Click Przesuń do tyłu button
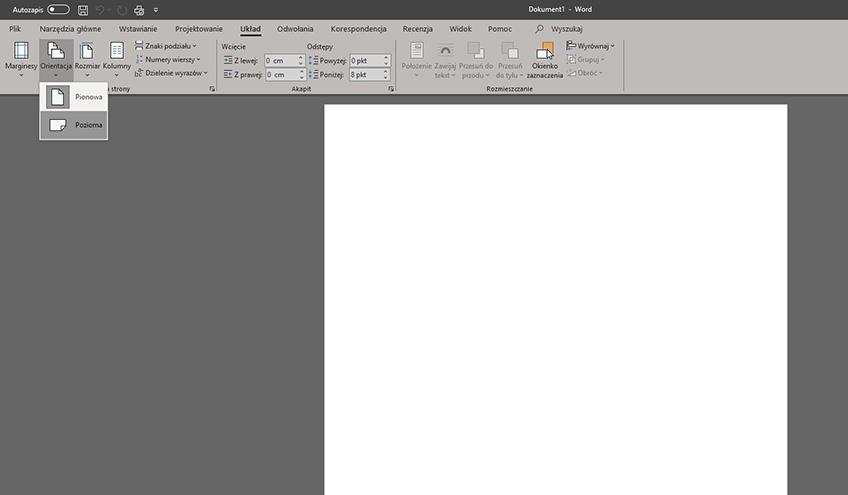Image resolution: width=848 pixels, height=495 pixels. coord(509,60)
